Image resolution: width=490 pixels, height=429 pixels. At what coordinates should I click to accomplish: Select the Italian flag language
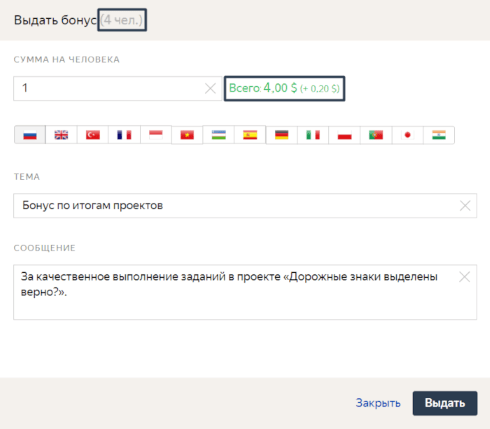313,135
